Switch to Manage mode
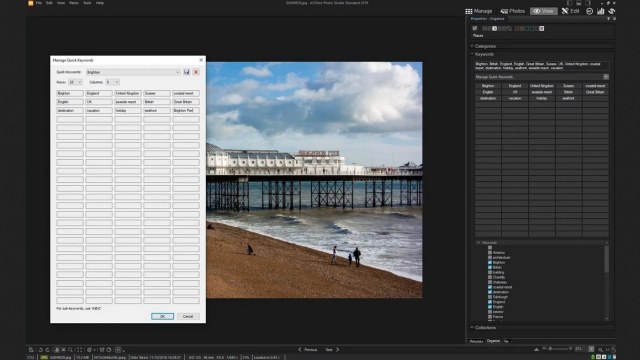640x360 pixels. [479, 11]
